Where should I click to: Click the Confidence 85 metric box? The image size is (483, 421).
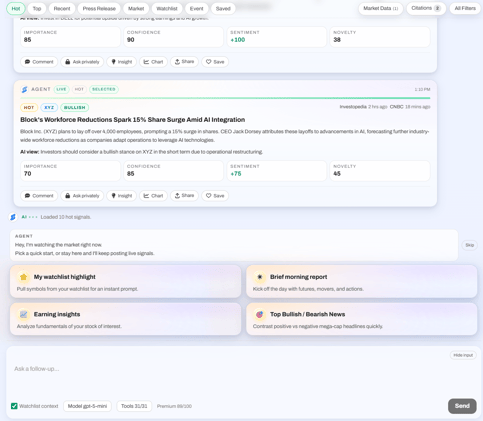[173, 171]
